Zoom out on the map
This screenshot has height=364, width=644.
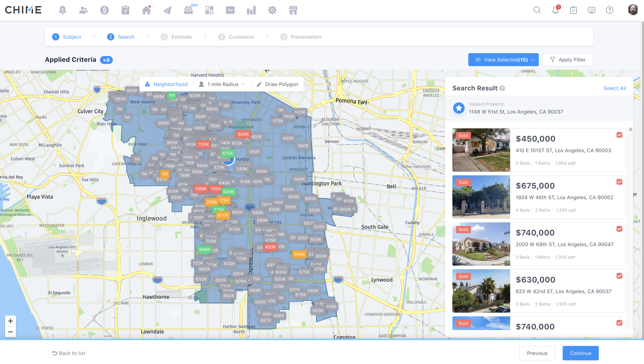[10, 332]
